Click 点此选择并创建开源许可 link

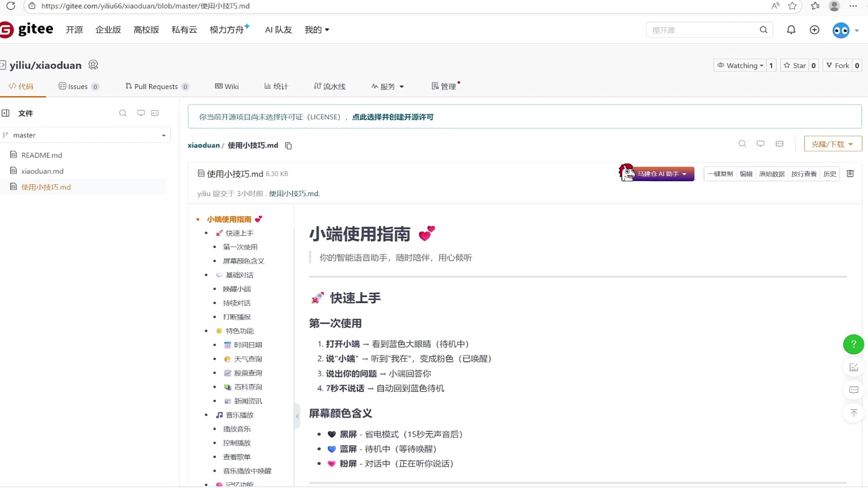392,117
